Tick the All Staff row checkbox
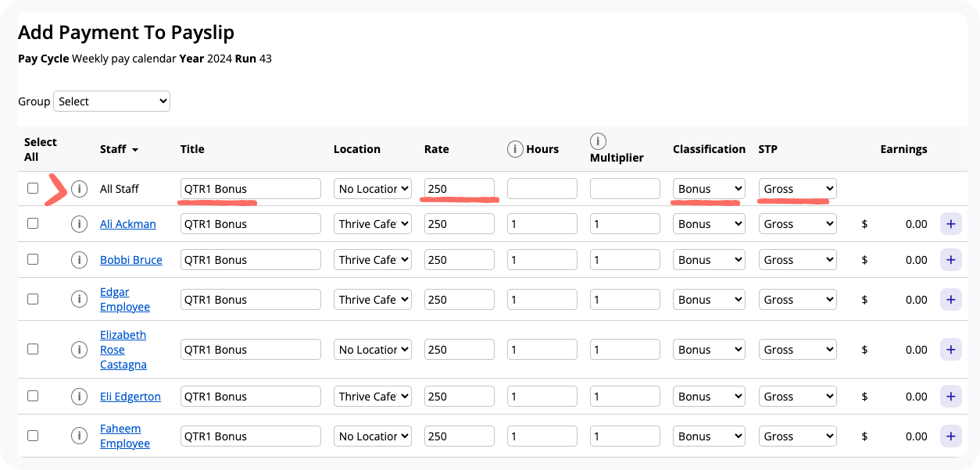Image resolution: width=980 pixels, height=470 pixels. click(33, 188)
